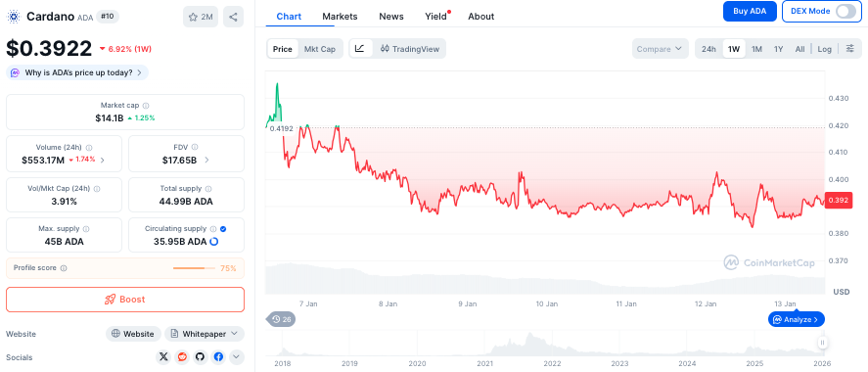Click the #10 rank badge
Viewport: 868px width, 372px height.
coord(108,17)
